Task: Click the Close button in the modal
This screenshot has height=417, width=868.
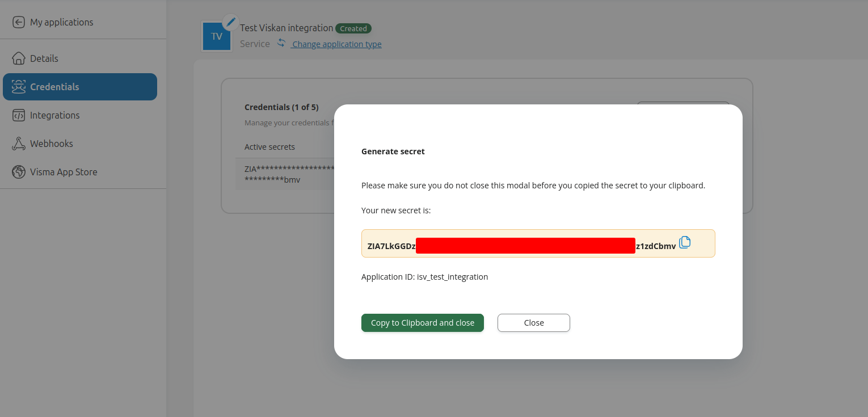Action: tap(533, 322)
